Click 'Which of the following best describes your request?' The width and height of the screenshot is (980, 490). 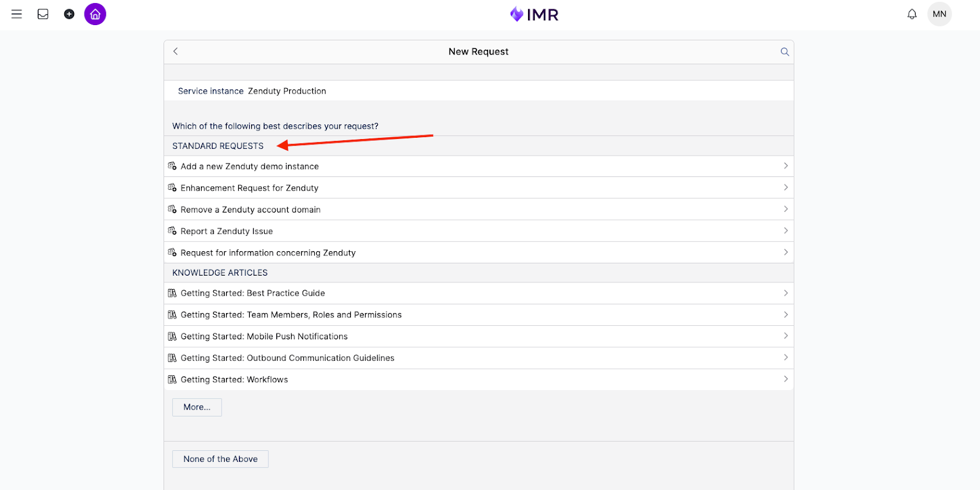[275, 126]
